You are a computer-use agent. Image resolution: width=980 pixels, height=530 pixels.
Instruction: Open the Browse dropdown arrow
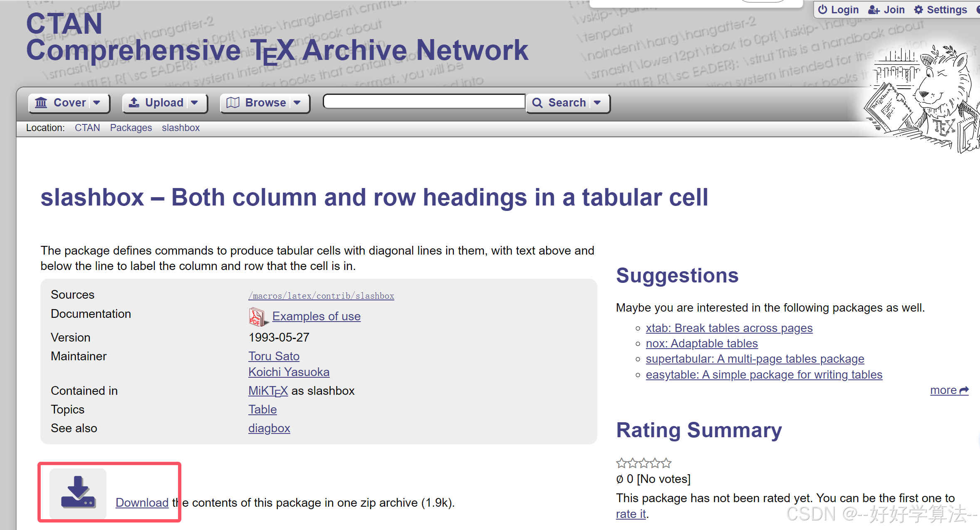coord(297,102)
